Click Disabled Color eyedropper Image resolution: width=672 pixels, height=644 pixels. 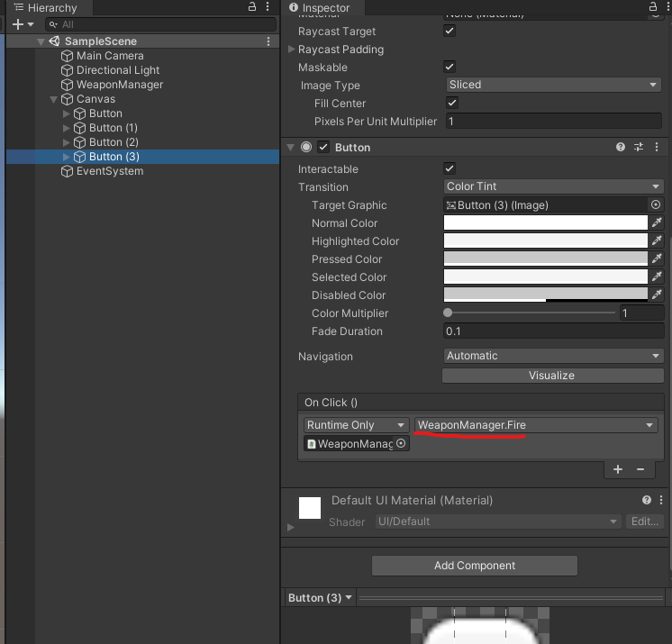point(657,295)
